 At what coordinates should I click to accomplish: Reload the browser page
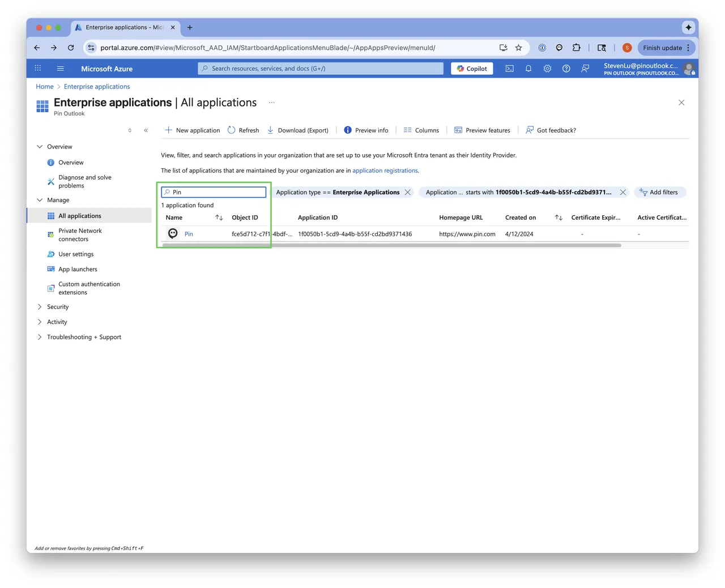point(71,48)
